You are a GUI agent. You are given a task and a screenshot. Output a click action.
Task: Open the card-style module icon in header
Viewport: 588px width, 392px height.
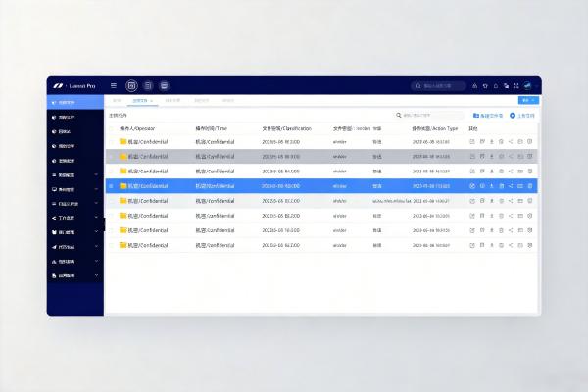164,86
